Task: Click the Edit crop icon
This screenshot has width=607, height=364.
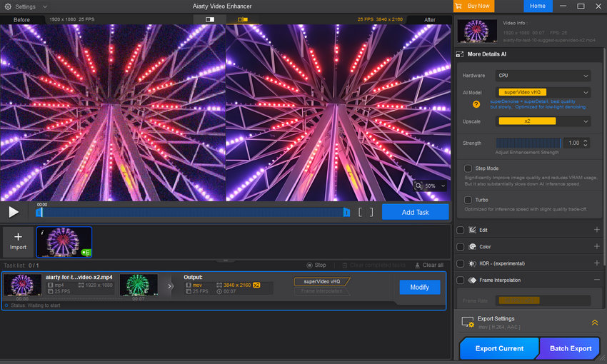Action: pos(472,230)
